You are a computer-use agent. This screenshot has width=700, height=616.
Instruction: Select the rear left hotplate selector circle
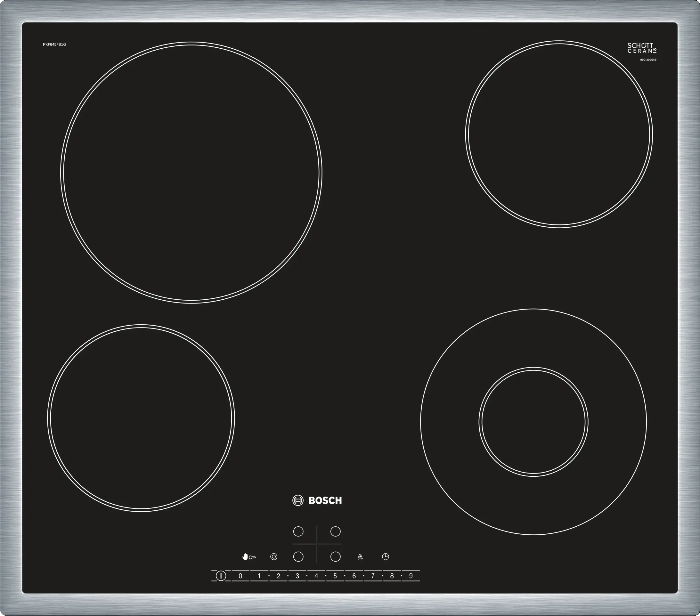click(x=298, y=531)
